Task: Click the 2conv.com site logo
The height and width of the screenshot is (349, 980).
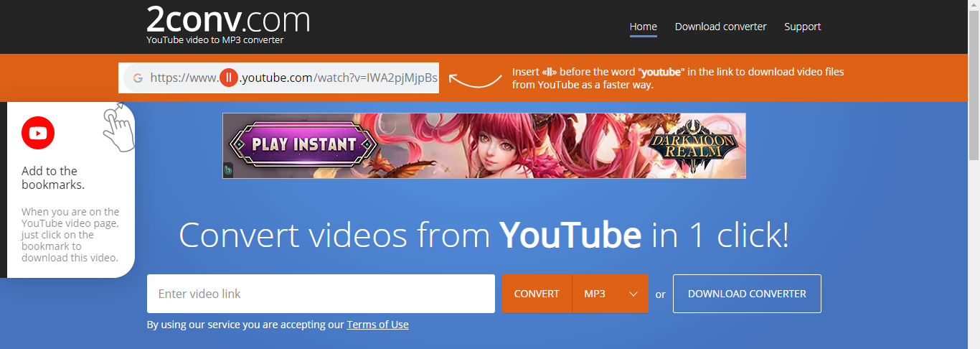Action: tap(228, 19)
